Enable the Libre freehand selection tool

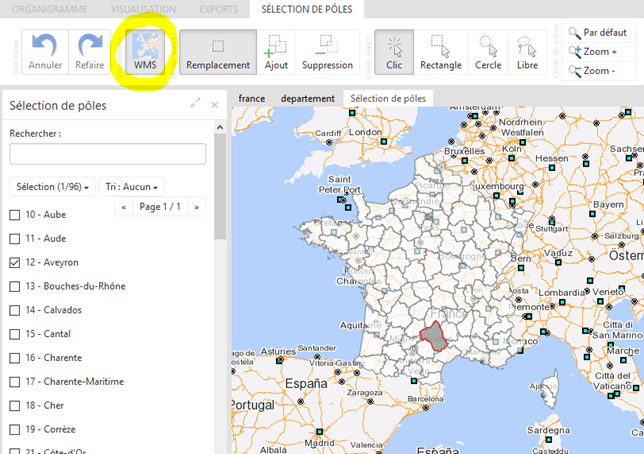point(526,52)
